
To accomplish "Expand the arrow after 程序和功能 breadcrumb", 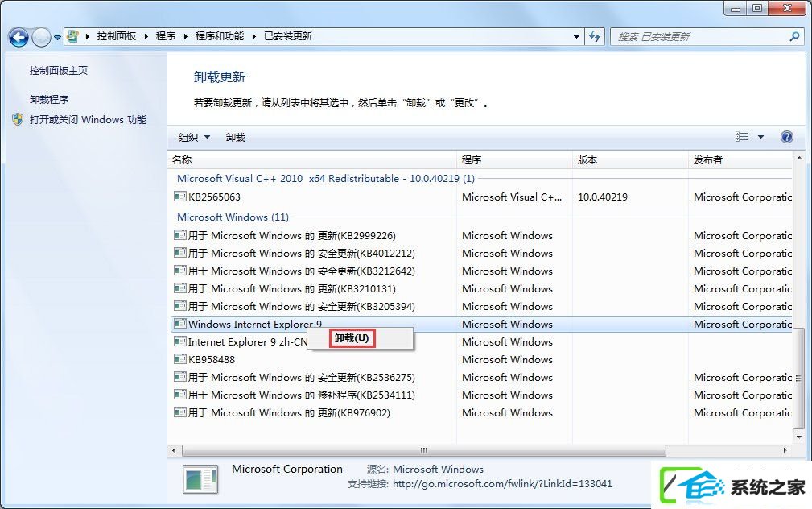I will point(253,36).
